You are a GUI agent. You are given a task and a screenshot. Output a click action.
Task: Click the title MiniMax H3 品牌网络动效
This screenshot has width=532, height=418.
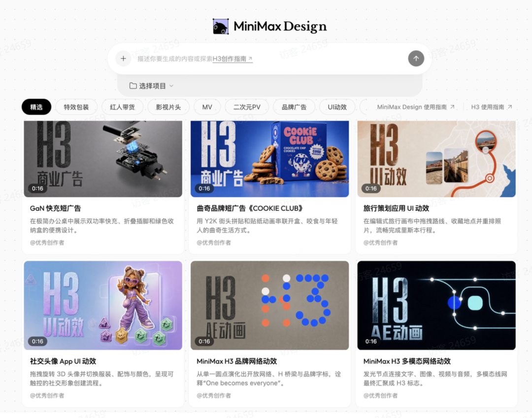(x=237, y=361)
